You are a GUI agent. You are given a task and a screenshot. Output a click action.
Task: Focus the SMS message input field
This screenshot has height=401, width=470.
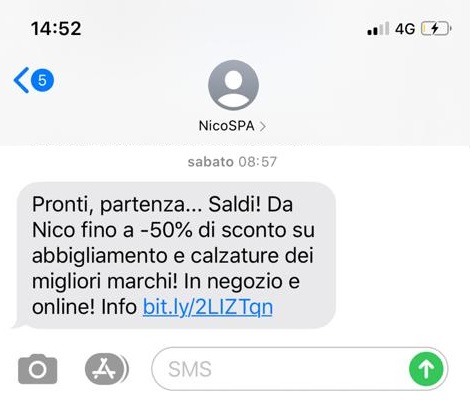300,369
